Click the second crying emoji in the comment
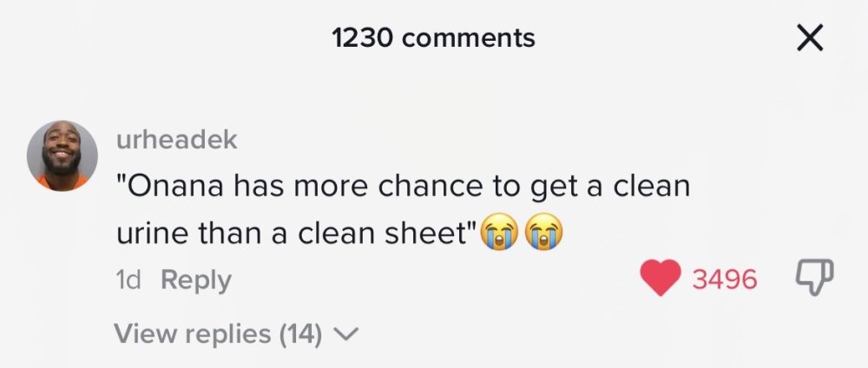 pyautogui.click(x=543, y=233)
